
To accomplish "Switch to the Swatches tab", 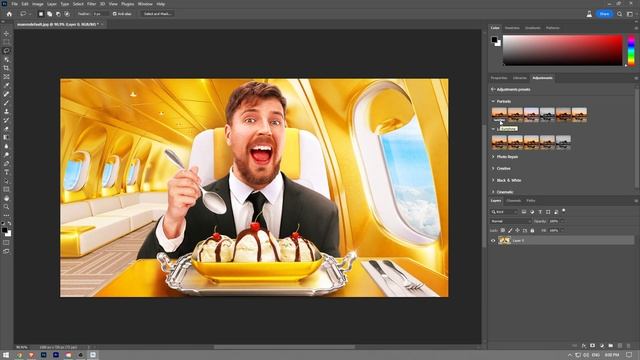I will coord(512,28).
